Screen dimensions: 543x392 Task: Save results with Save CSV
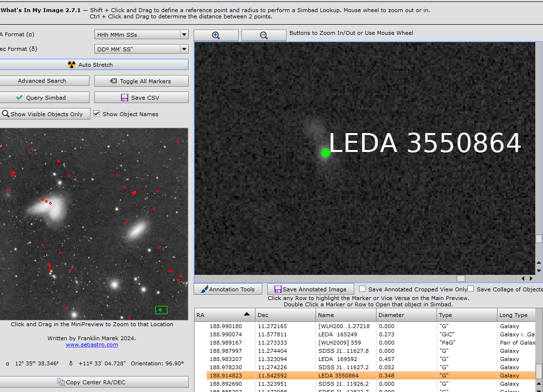tap(141, 98)
